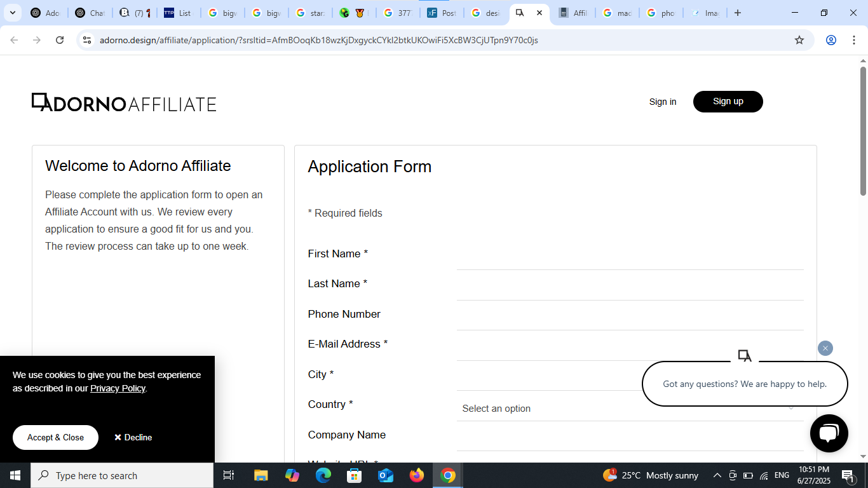Image resolution: width=868 pixels, height=488 pixels.
Task: Open the meet now tray icon
Action: (733, 475)
